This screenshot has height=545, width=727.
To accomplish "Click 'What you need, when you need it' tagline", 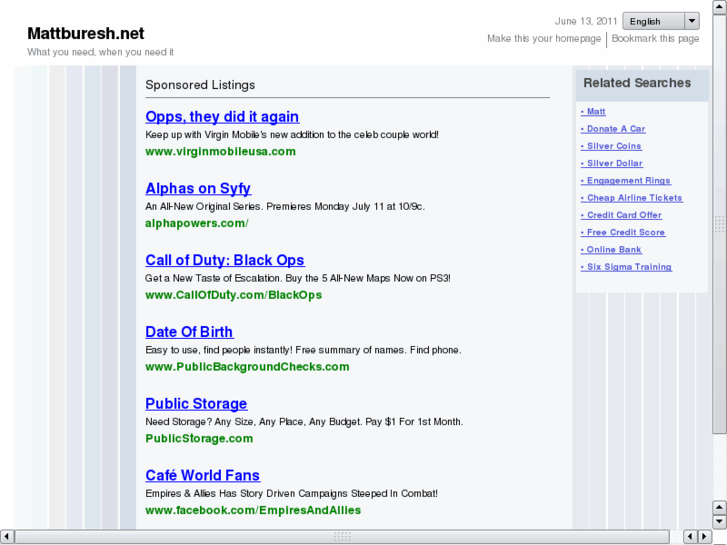I will [100, 52].
